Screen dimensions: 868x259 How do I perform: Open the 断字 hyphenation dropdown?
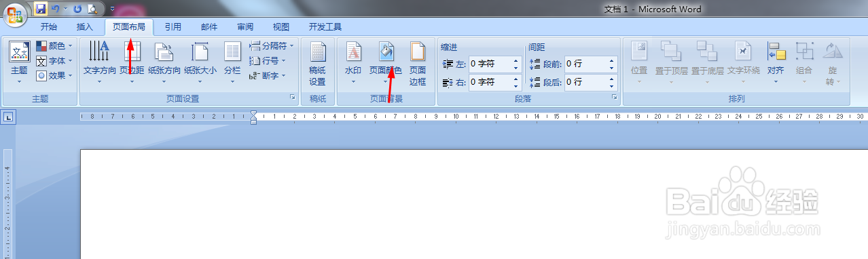click(268, 76)
